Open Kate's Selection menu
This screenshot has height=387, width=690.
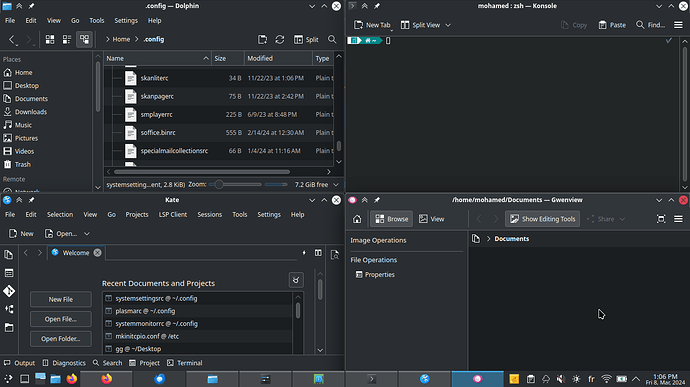60,214
